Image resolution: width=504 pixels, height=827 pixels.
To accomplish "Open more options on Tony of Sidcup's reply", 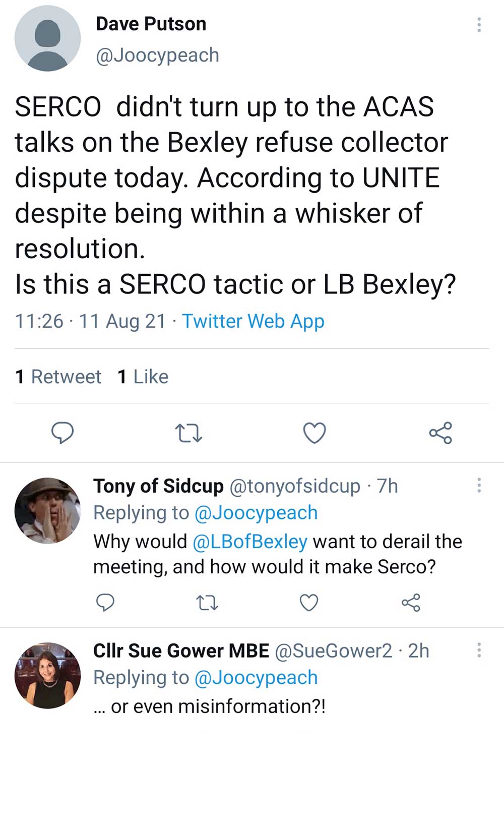I will click(x=479, y=485).
